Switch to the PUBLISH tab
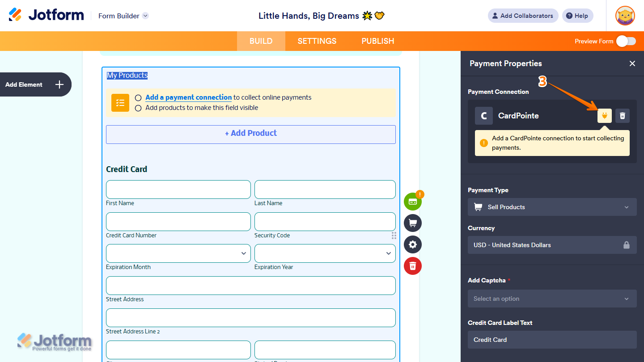The image size is (644, 362). [378, 41]
